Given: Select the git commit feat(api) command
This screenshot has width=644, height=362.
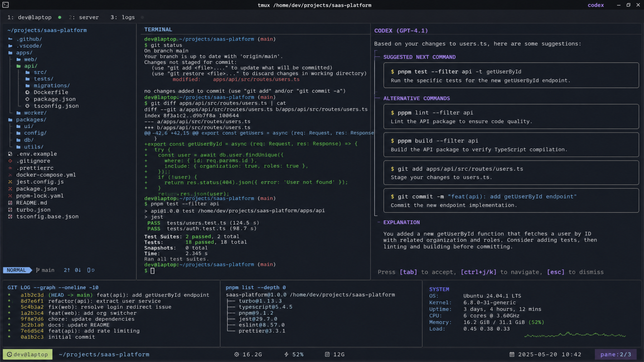Looking at the screenshot, I should click(x=511, y=200).
